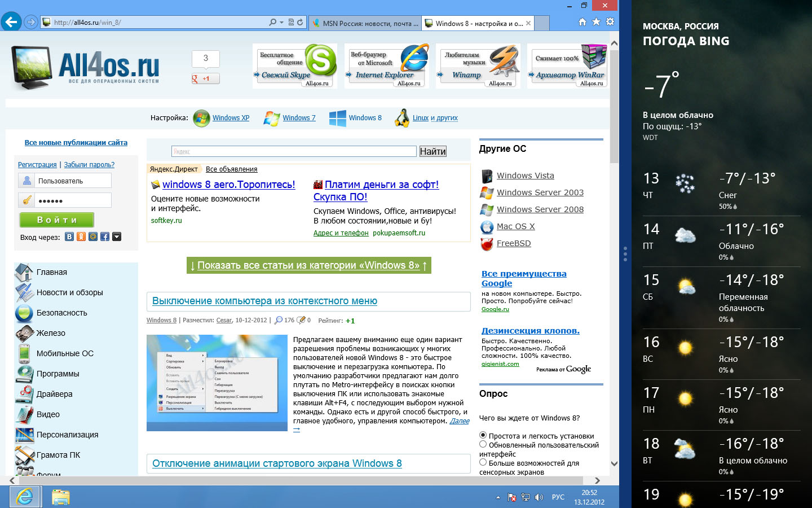This screenshot has width=812, height=508.
Task: Open Драйвера menu item
Action: pyautogui.click(x=54, y=394)
